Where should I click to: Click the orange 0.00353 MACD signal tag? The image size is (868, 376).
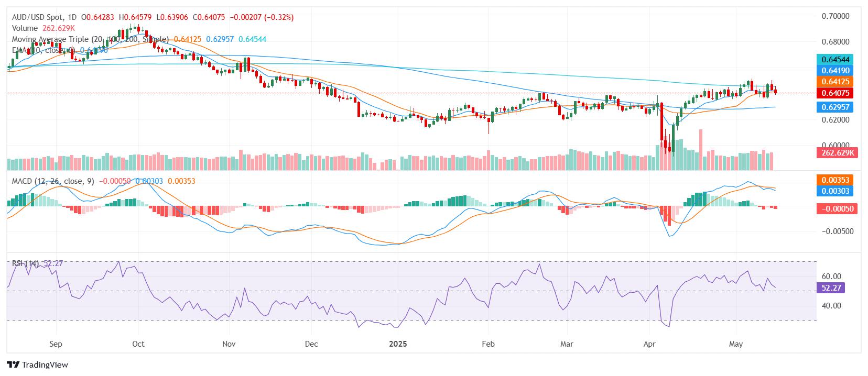pyautogui.click(x=835, y=180)
